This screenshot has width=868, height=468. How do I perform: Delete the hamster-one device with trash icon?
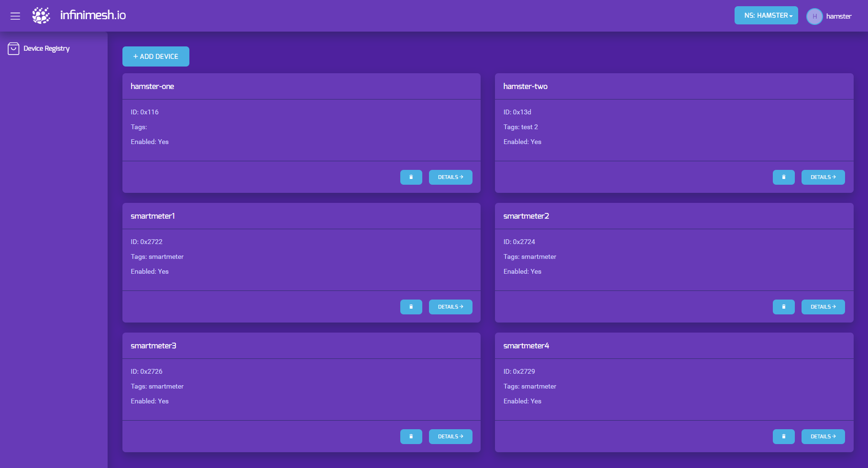[x=411, y=177]
